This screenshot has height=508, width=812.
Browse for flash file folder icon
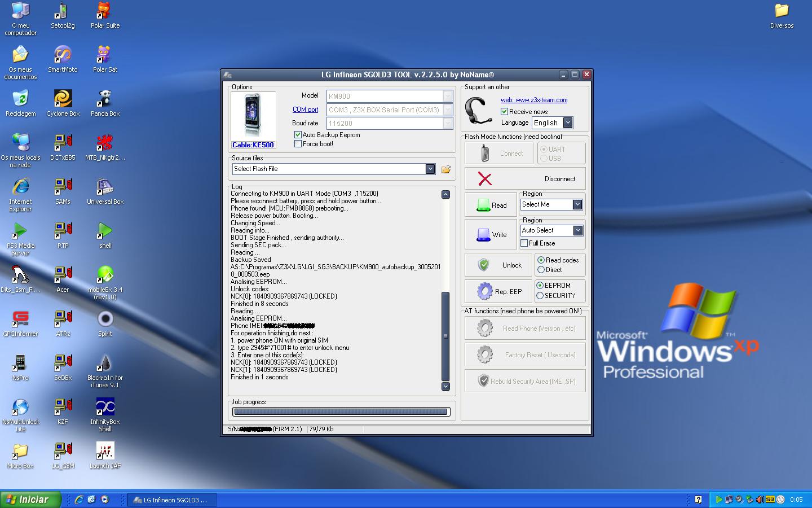point(445,169)
